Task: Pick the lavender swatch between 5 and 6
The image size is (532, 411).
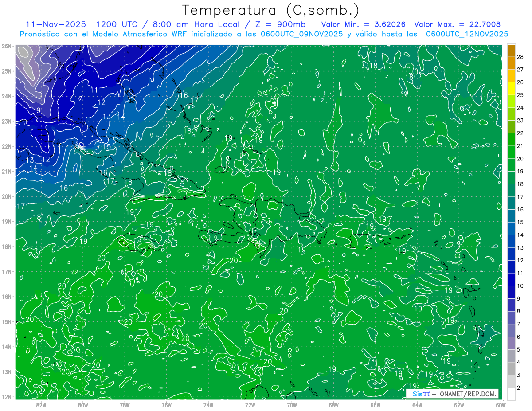Action: tap(511, 343)
